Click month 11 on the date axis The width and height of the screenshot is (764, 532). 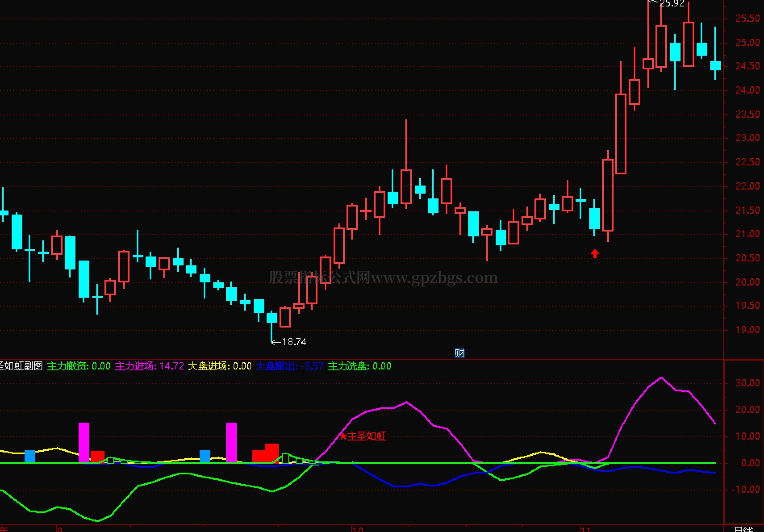point(585,529)
